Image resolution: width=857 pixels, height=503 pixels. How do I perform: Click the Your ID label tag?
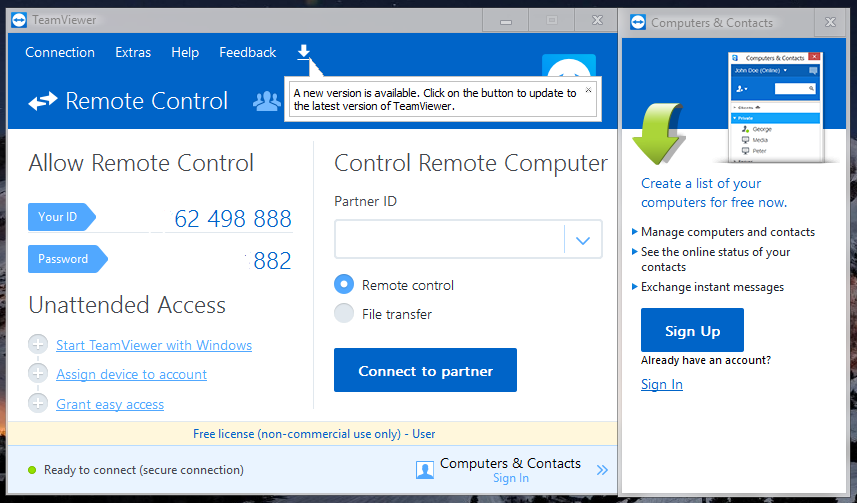(62, 217)
